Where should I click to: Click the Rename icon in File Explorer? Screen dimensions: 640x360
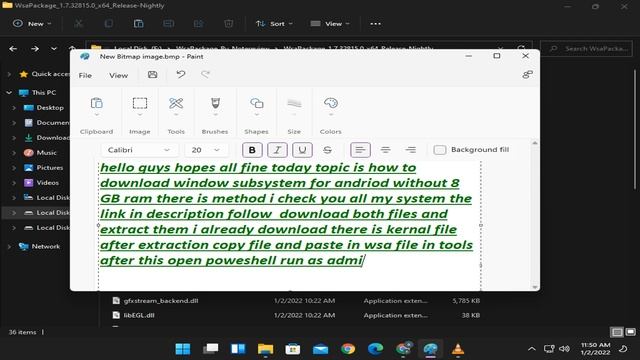[169, 24]
